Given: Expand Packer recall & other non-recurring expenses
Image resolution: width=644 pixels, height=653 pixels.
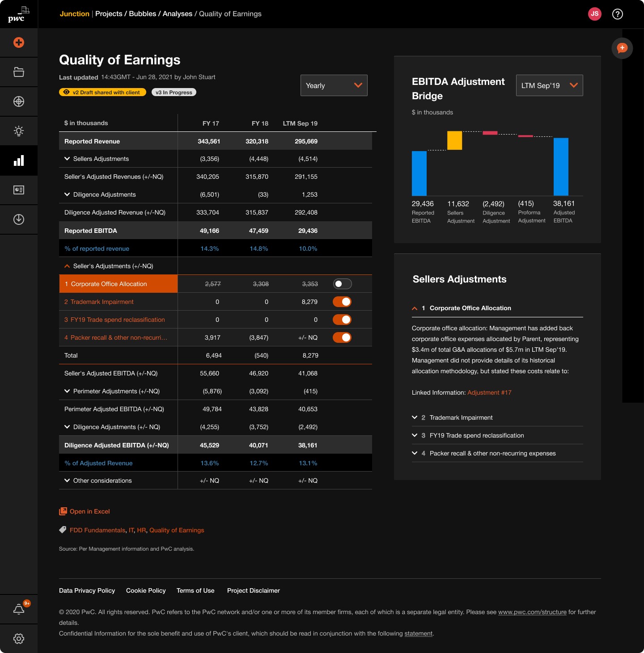Looking at the screenshot, I should point(415,453).
